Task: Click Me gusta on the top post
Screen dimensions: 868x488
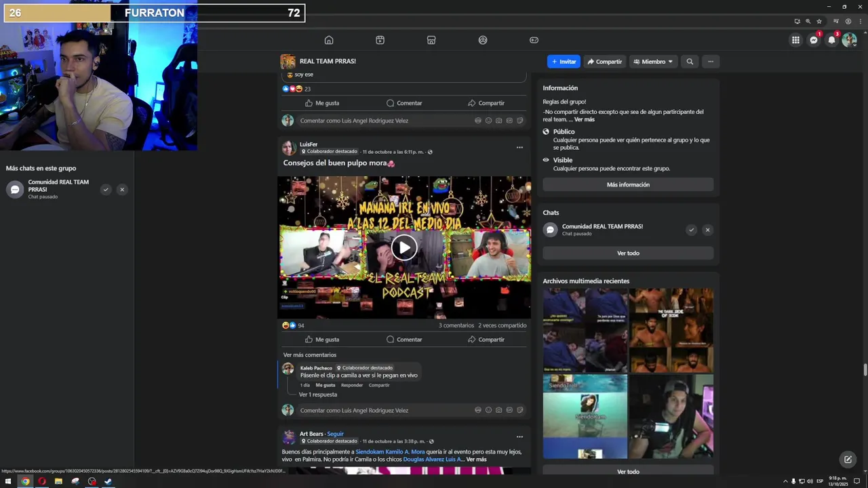Action: [322, 103]
